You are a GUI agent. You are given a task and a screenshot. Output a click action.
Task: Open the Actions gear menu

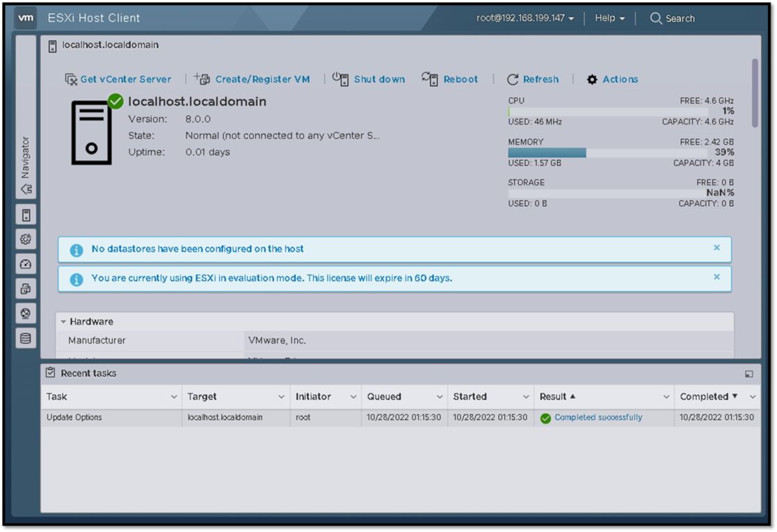coord(611,79)
